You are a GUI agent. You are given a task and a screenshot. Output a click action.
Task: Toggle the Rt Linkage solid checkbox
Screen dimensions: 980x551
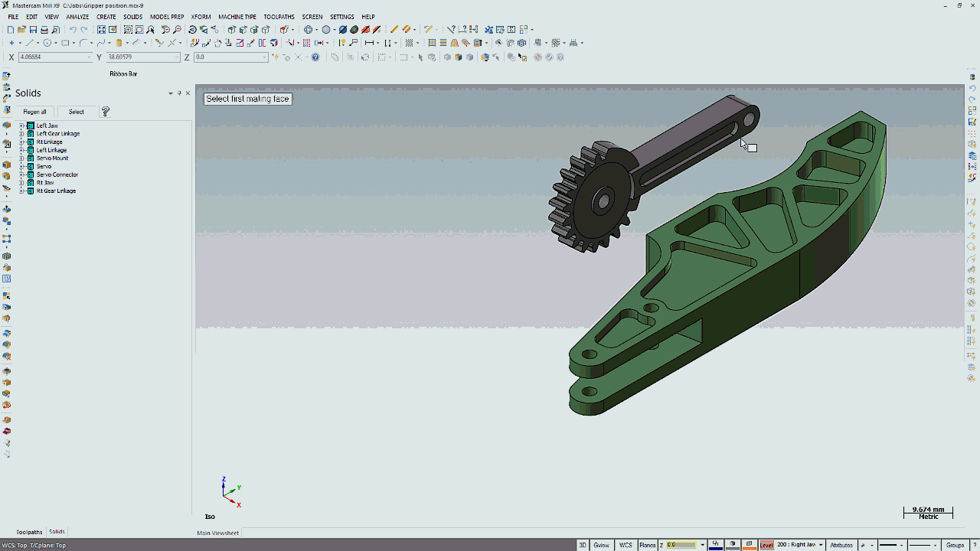(31, 142)
